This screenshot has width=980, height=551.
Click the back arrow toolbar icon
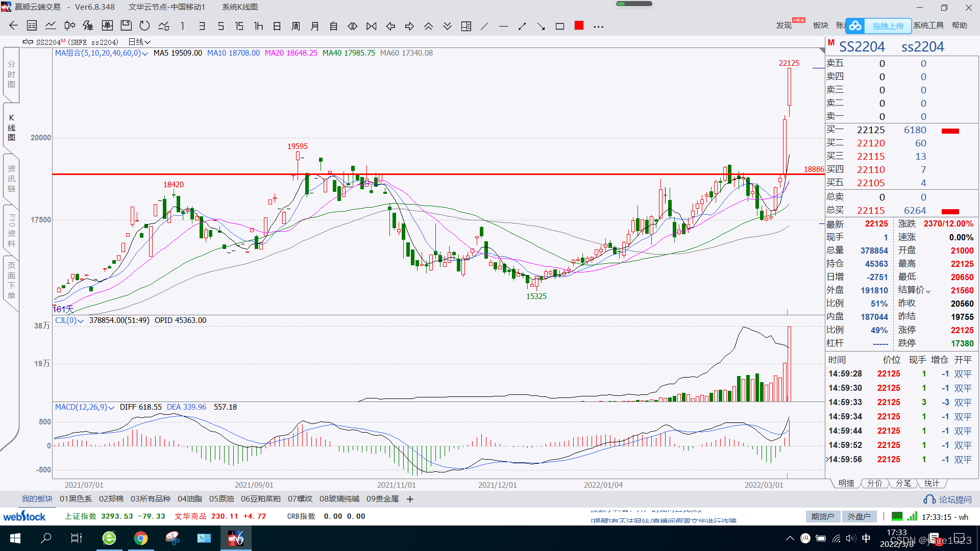[x=13, y=26]
